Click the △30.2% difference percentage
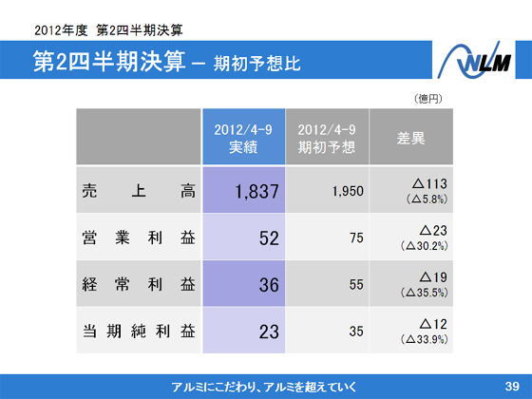 click(424, 246)
